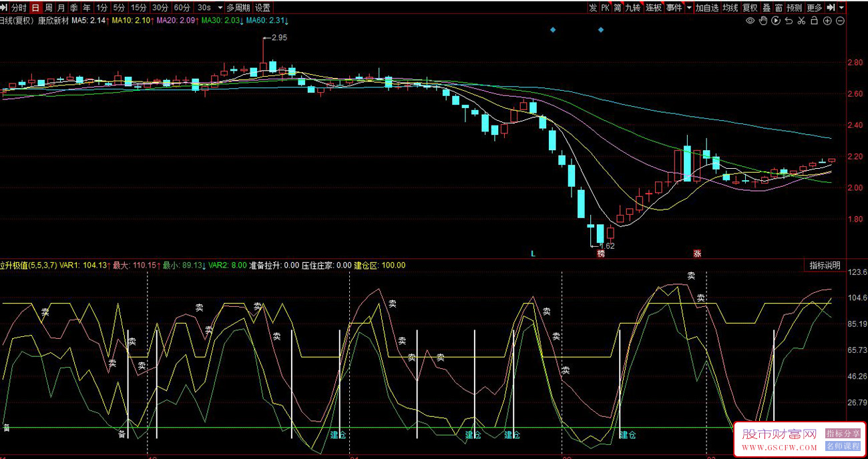868x459 pixels.
Task: Switch to 30分 chart period
Action: point(160,8)
